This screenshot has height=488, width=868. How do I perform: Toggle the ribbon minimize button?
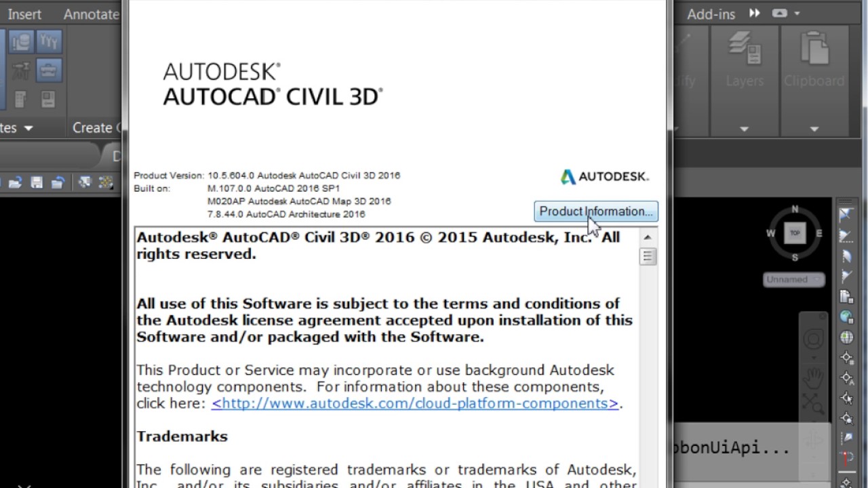[779, 13]
